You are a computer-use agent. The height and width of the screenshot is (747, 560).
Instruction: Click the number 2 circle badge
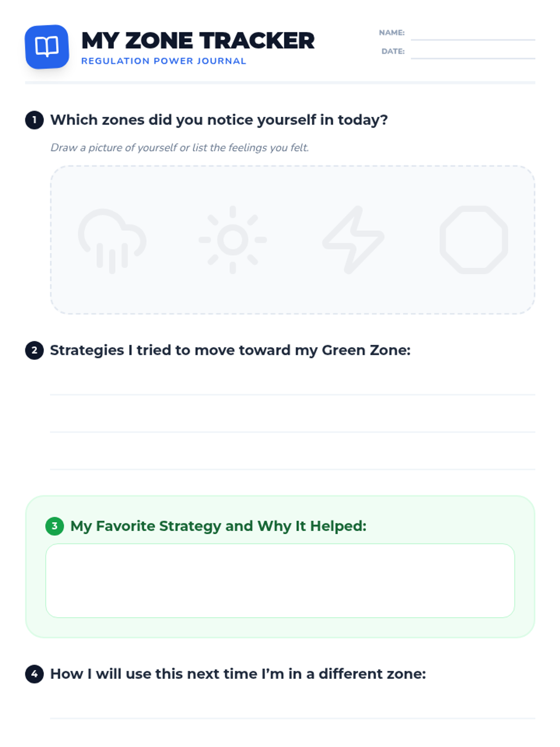pos(34,350)
